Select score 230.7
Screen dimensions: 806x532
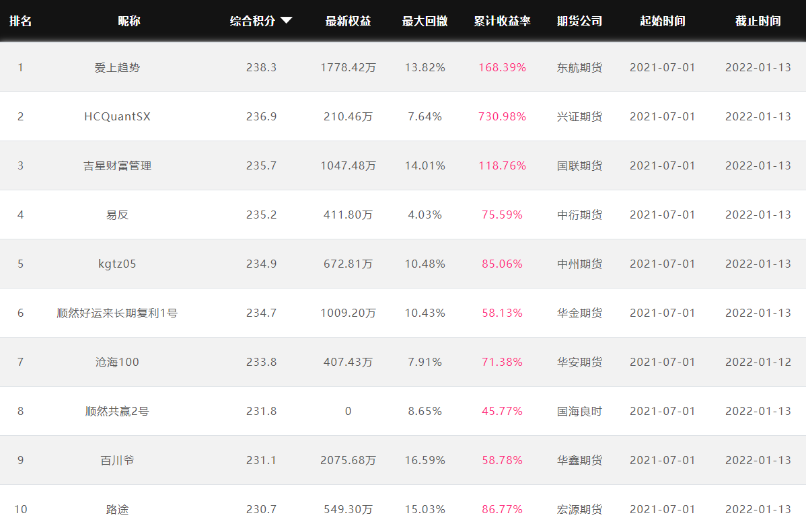click(261, 509)
